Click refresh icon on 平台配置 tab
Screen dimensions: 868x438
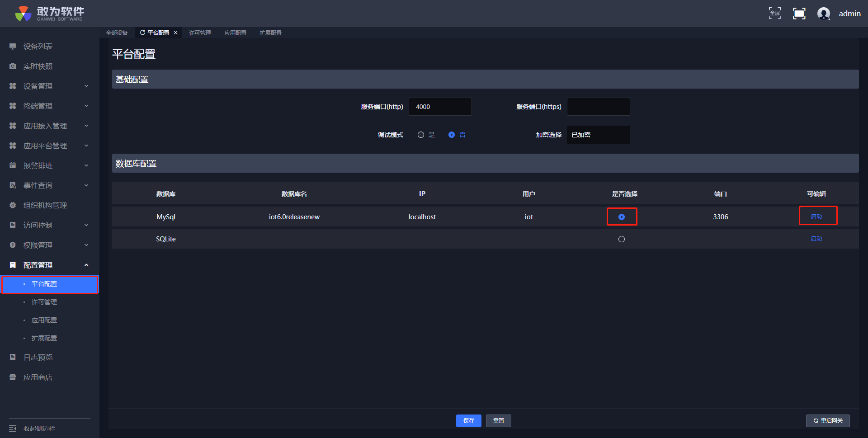[142, 33]
